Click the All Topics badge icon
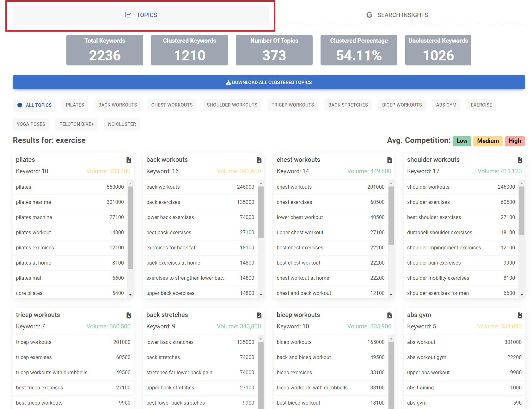The image size is (532, 409). click(x=20, y=105)
